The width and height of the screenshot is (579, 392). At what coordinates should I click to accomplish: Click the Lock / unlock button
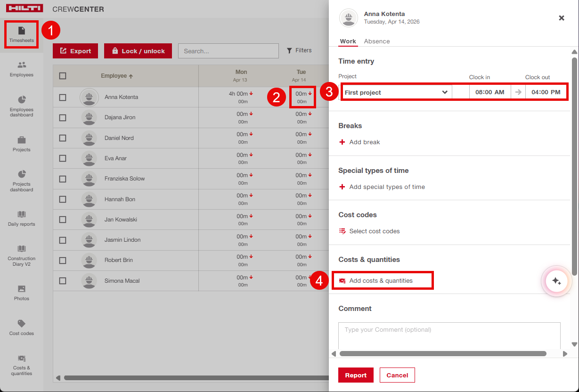(x=138, y=51)
